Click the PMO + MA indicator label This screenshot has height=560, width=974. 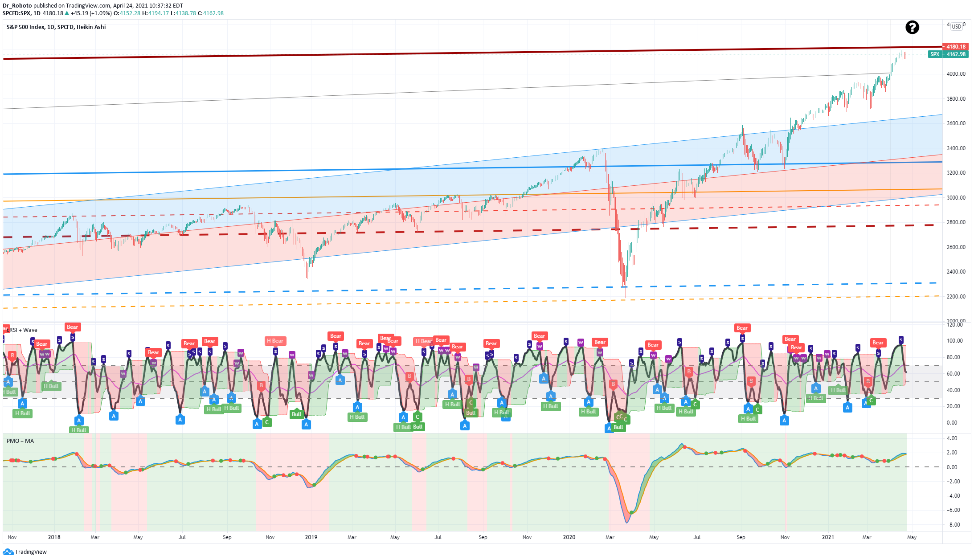20,441
